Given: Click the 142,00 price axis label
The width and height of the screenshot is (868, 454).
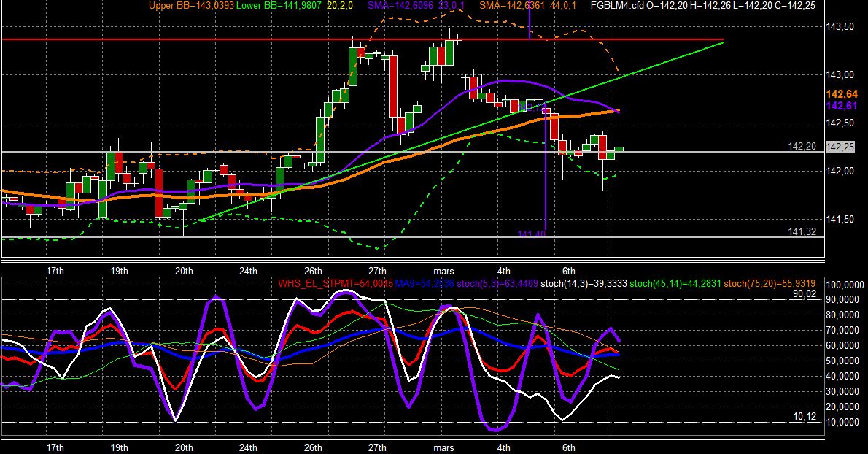Looking at the screenshot, I should coord(840,171).
